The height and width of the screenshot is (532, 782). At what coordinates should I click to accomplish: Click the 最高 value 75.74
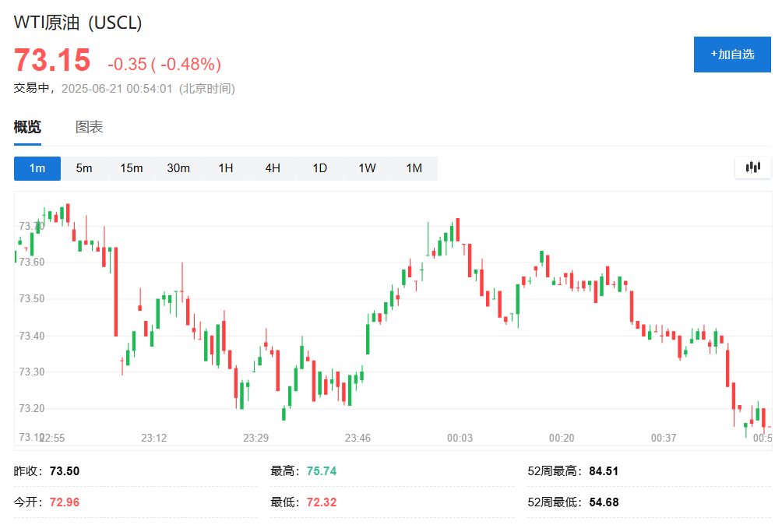[322, 471]
